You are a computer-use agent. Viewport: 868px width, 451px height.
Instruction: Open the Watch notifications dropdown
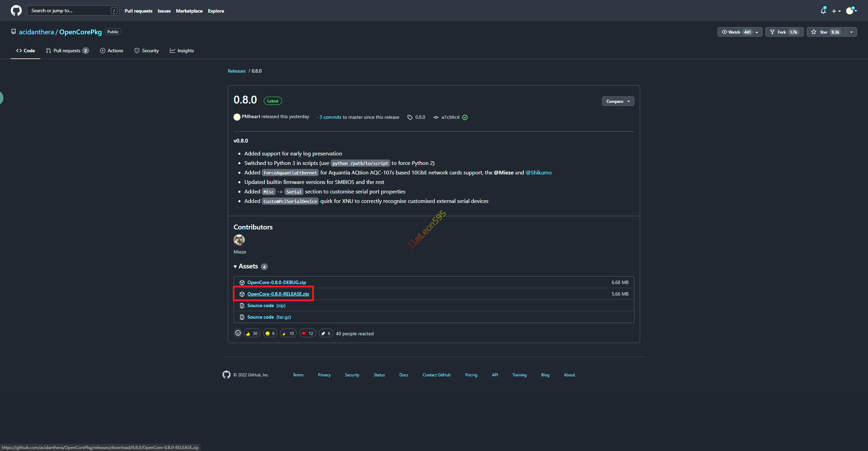739,32
